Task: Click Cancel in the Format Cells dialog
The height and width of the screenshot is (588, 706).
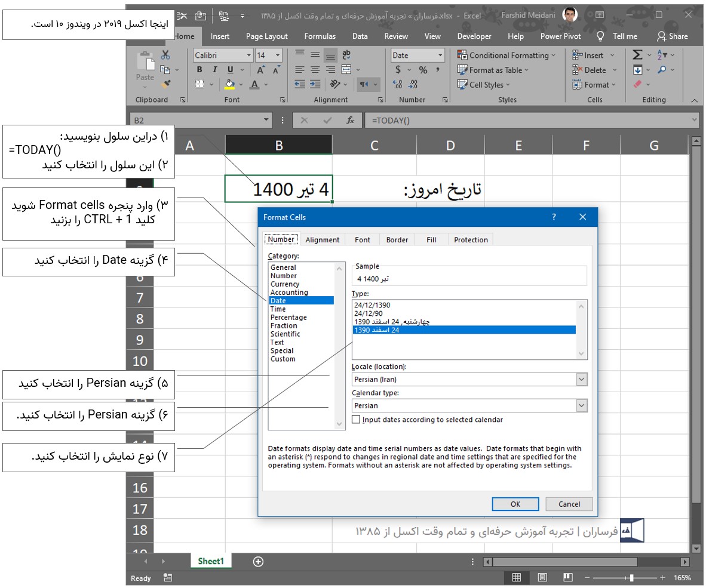Action: [569, 504]
